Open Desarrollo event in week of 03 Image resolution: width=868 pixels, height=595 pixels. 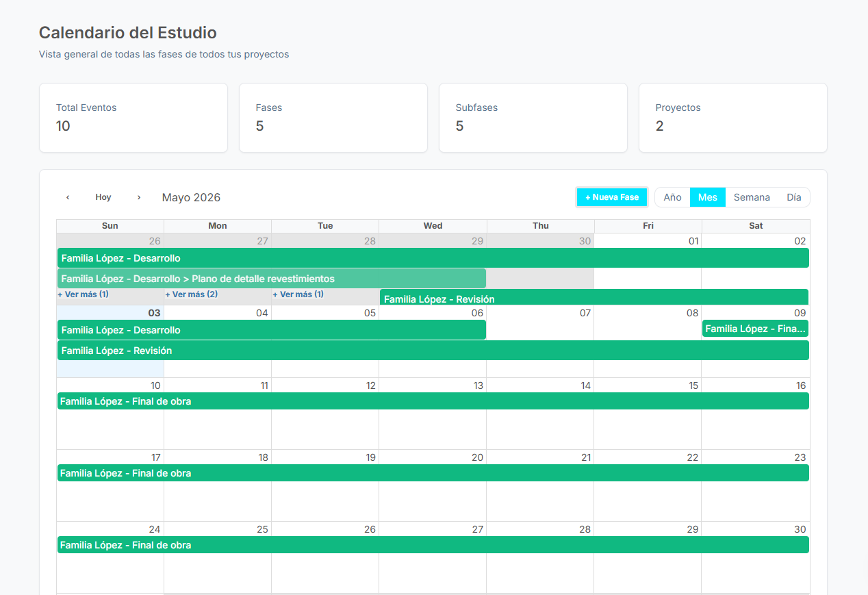pyautogui.click(x=272, y=330)
